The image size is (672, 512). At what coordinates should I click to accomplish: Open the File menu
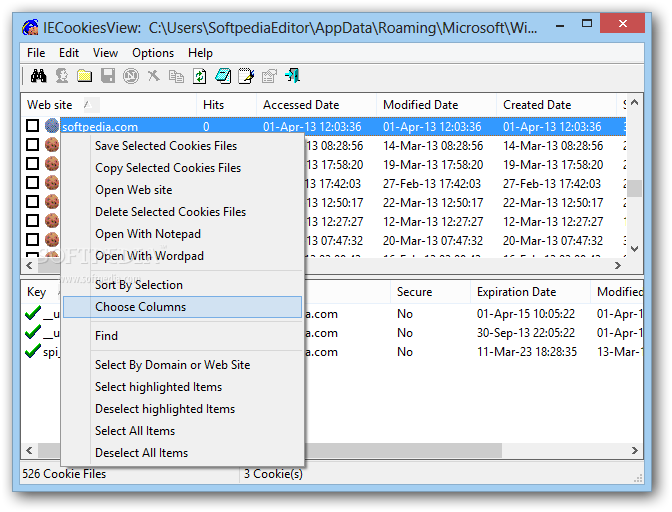click(36, 53)
